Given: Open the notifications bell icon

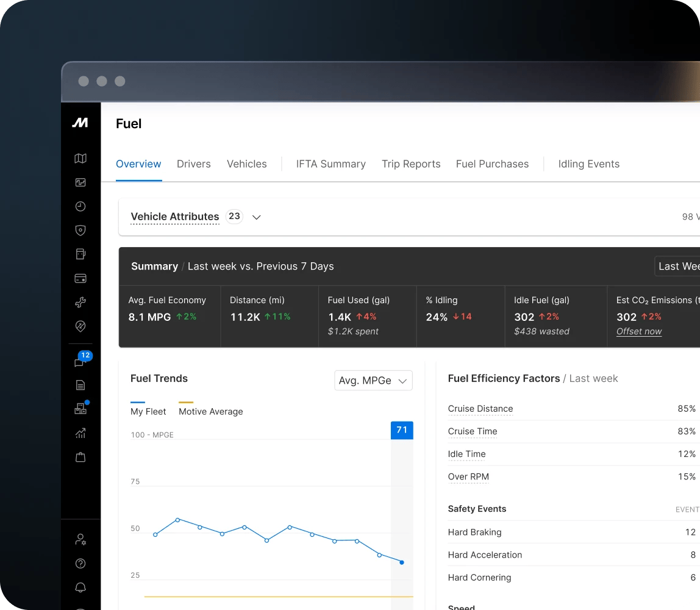Looking at the screenshot, I should point(80,587).
